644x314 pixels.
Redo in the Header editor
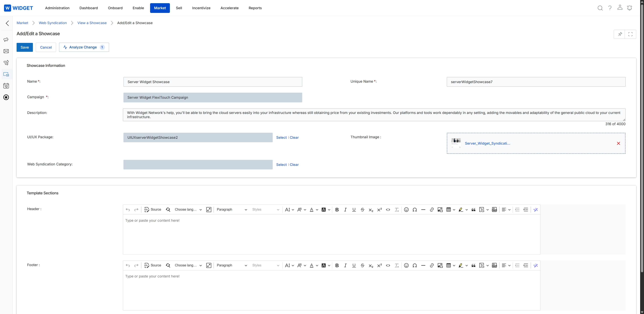point(136,210)
